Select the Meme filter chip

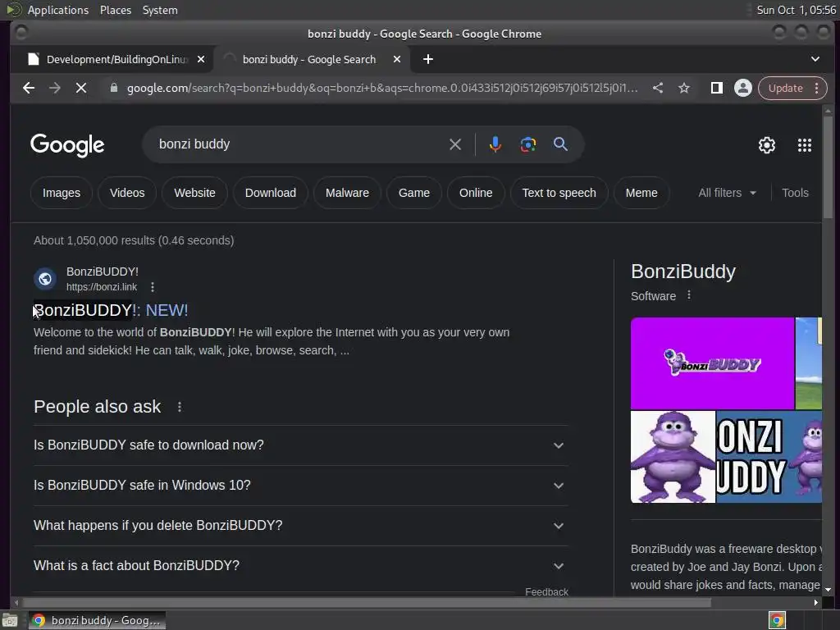tap(641, 193)
